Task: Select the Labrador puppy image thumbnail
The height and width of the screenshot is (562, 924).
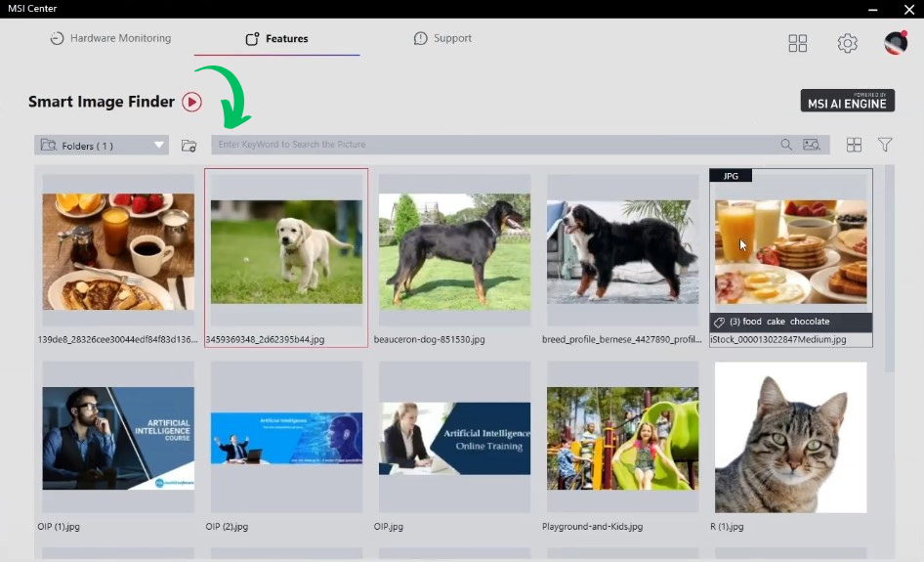Action: click(x=286, y=252)
